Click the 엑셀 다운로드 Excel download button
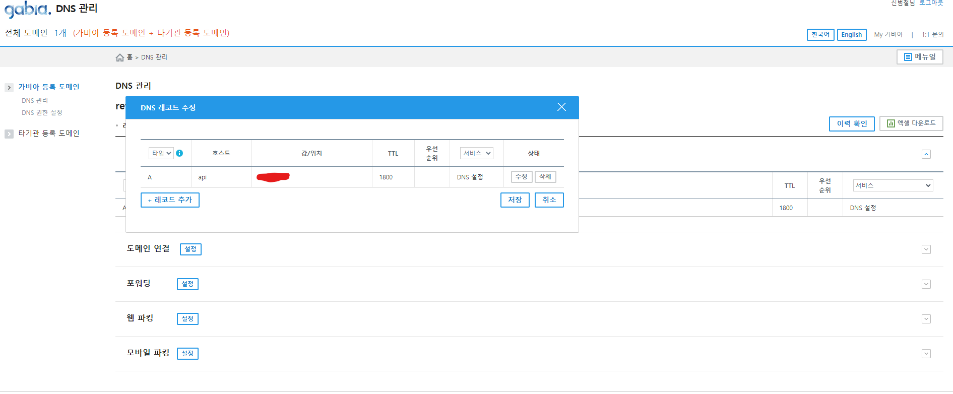 (911, 123)
